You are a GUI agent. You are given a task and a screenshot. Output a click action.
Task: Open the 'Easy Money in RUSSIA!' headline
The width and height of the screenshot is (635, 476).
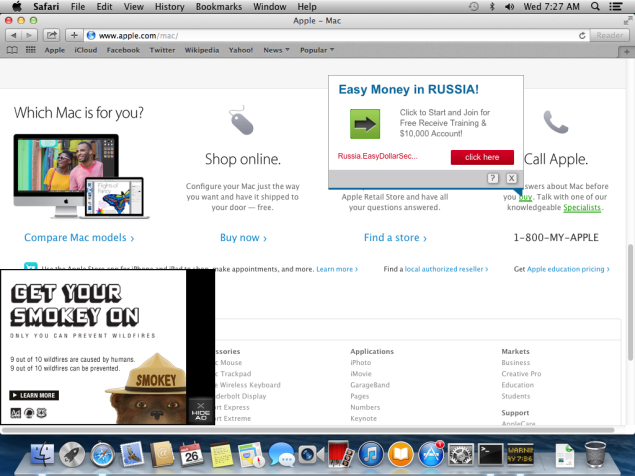coord(409,89)
